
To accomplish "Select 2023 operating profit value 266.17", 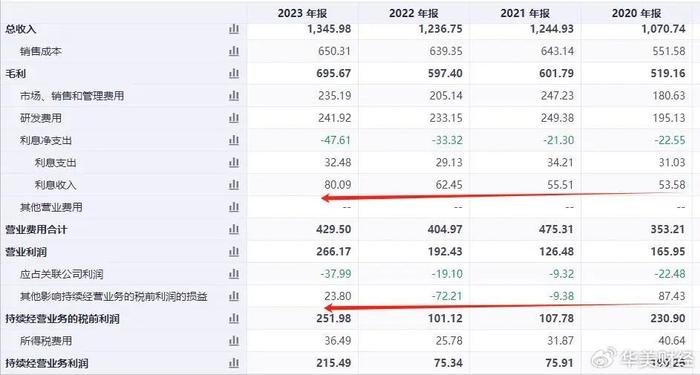I will pyautogui.click(x=334, y=252).
